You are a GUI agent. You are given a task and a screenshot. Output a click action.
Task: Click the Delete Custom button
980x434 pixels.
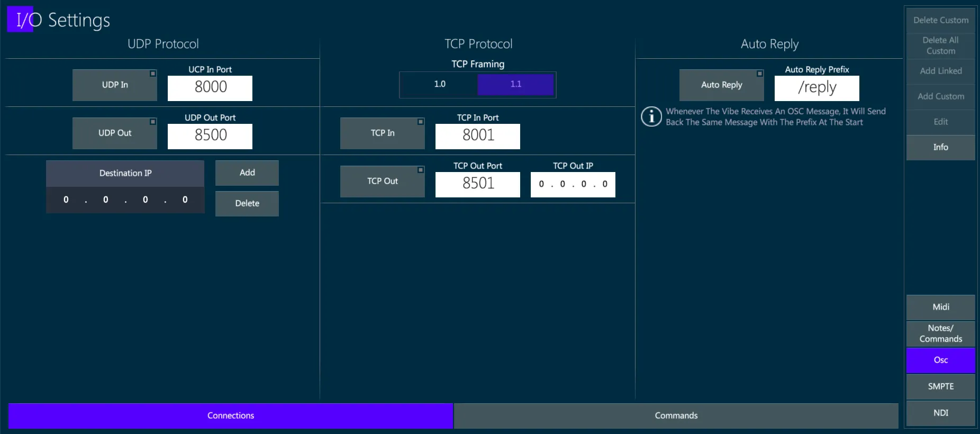(x=941, y=20)
